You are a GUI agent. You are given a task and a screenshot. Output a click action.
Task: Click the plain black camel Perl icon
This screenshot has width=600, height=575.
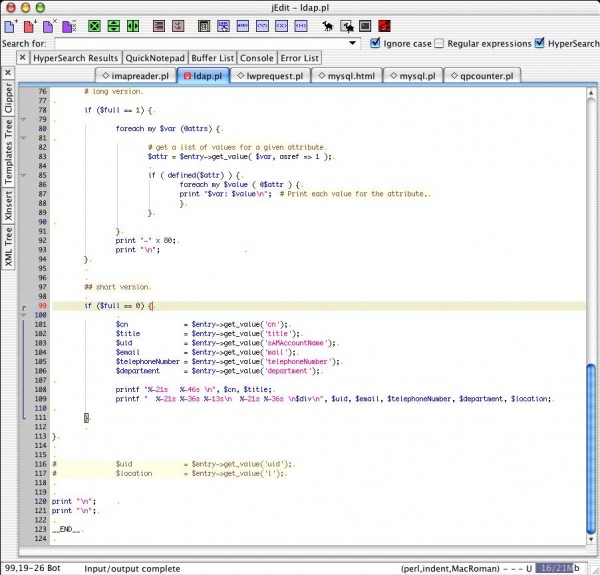click(x=328, y=26)
